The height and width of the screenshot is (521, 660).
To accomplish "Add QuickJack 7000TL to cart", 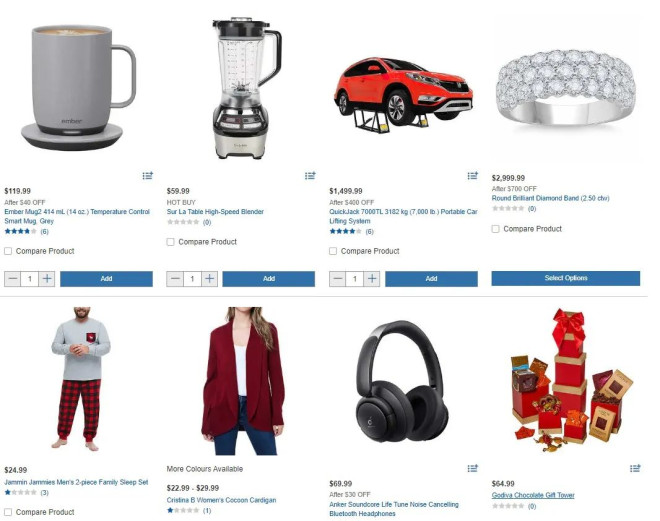I will 431,279.
